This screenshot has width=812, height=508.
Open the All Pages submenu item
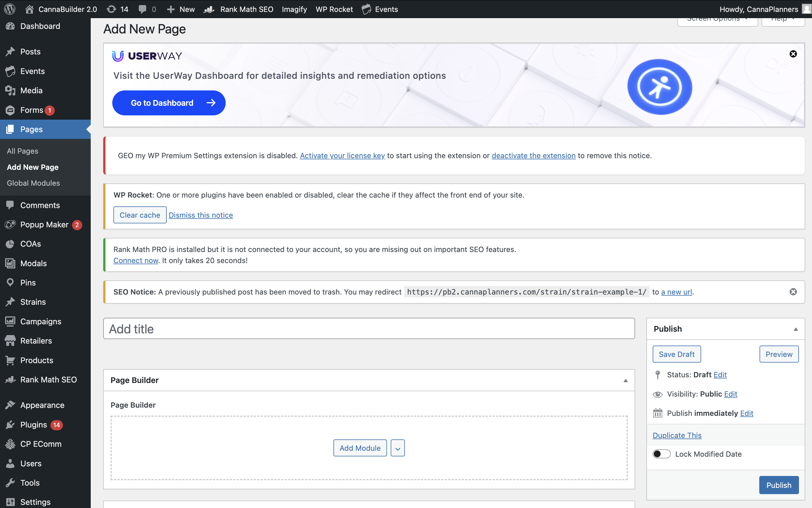tap(22, 151)
